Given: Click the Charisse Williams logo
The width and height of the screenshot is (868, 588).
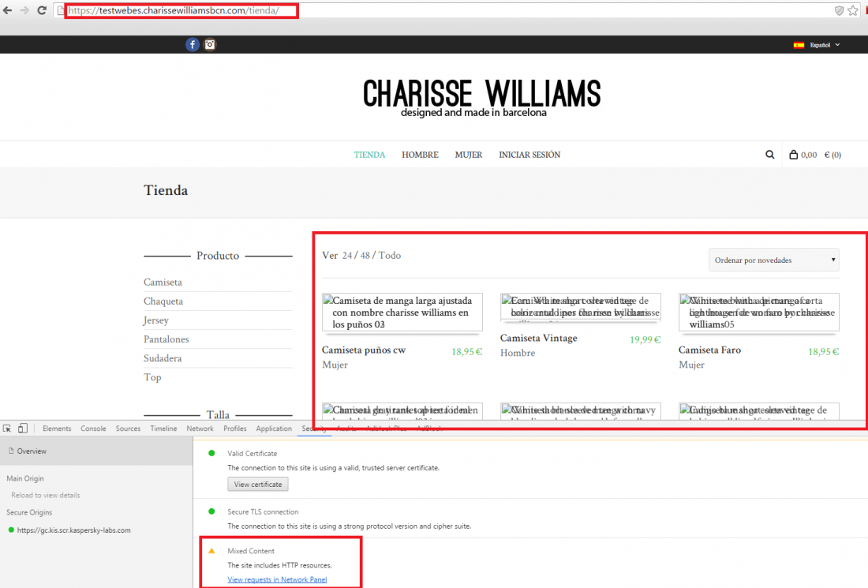Looking at the screenshot, I should 481,98.
